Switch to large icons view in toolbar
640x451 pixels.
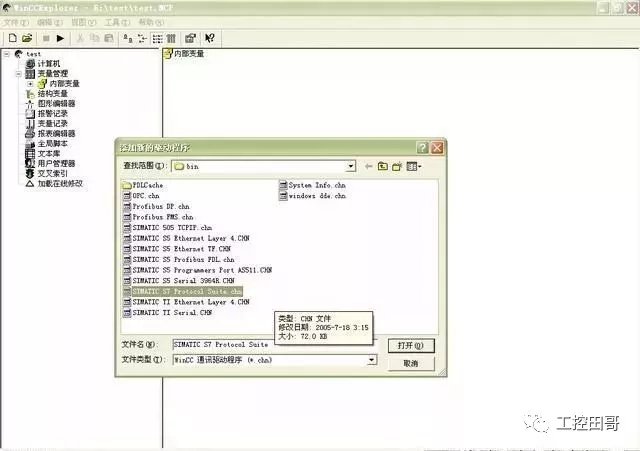point(128,38)
